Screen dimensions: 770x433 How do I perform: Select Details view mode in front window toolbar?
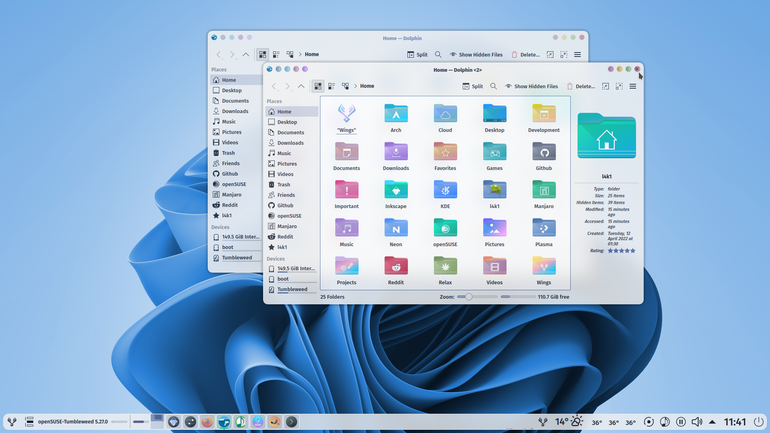(x=345, y=86)
